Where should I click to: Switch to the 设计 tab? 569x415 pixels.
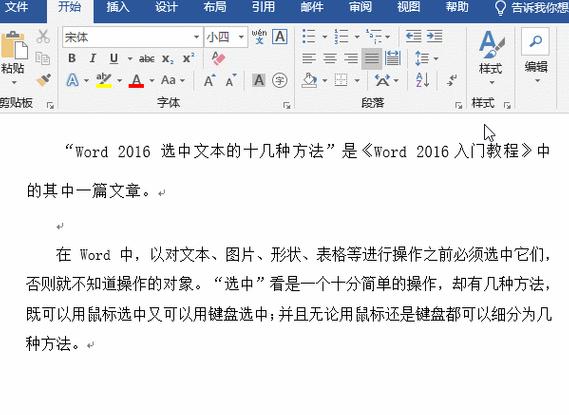point(166,7)
